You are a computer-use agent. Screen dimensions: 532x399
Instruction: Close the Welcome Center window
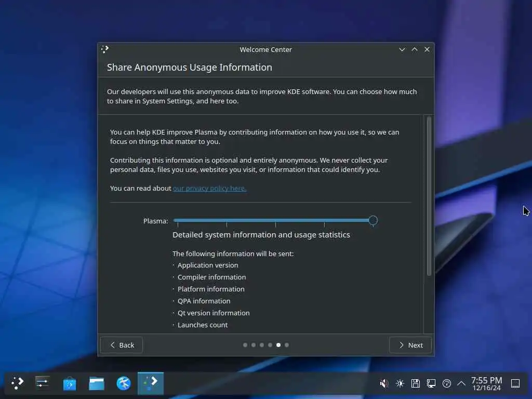[427, 49]
